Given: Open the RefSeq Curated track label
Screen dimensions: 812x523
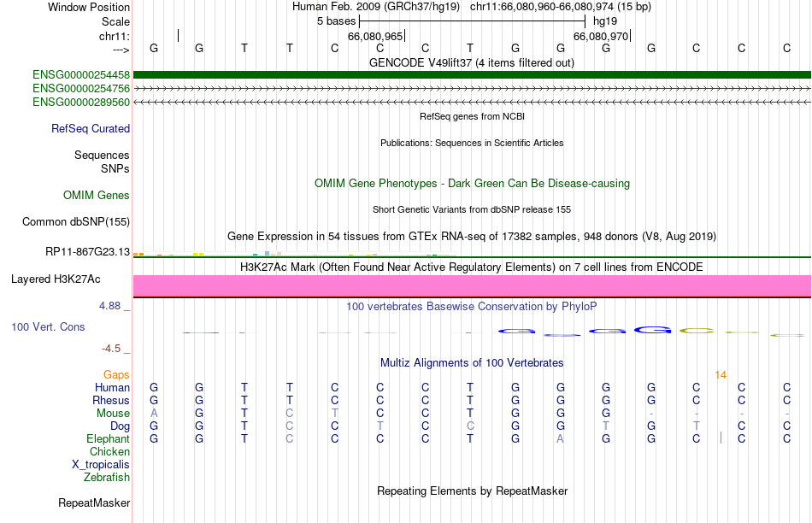Looking at the screenshot, I should coord(91,128).
